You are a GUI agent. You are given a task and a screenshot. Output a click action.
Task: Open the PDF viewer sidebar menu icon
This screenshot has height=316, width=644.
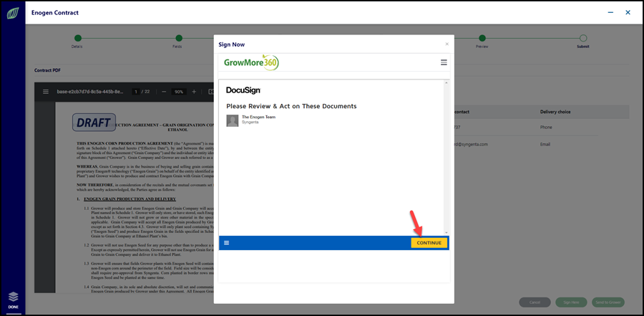coord(46,91)
